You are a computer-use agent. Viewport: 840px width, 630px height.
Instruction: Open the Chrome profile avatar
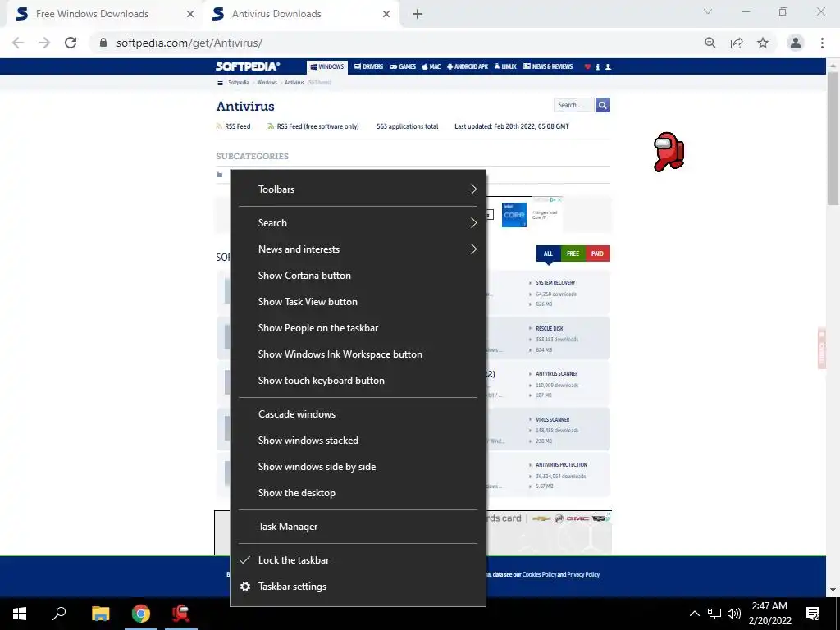[x=796, y=43]
